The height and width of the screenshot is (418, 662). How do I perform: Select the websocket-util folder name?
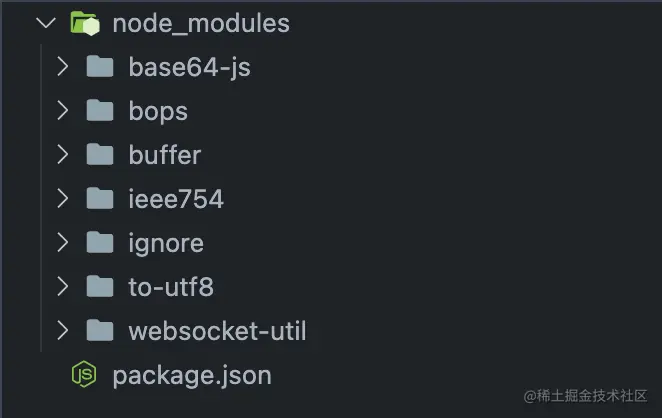click(217, 331)
